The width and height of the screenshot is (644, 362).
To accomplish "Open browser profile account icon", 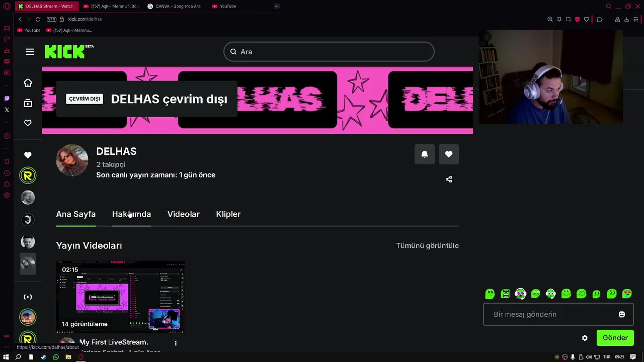I will point(617,19).
